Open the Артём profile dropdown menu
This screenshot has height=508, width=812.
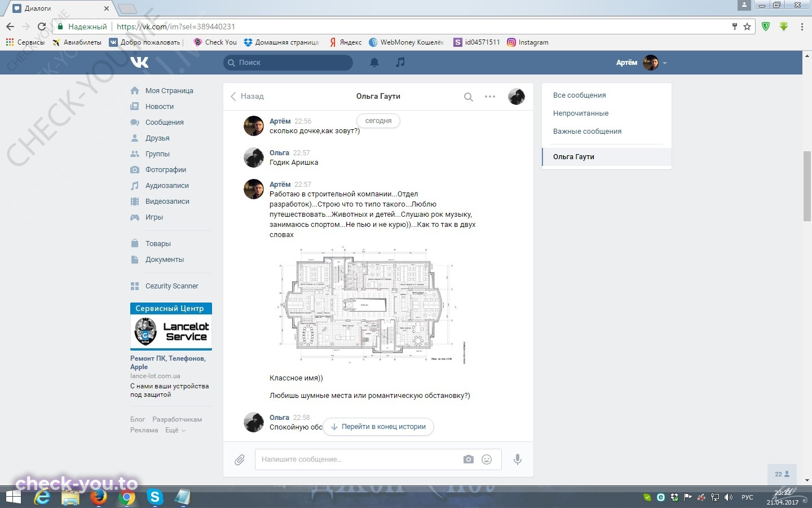coord(641,63)
